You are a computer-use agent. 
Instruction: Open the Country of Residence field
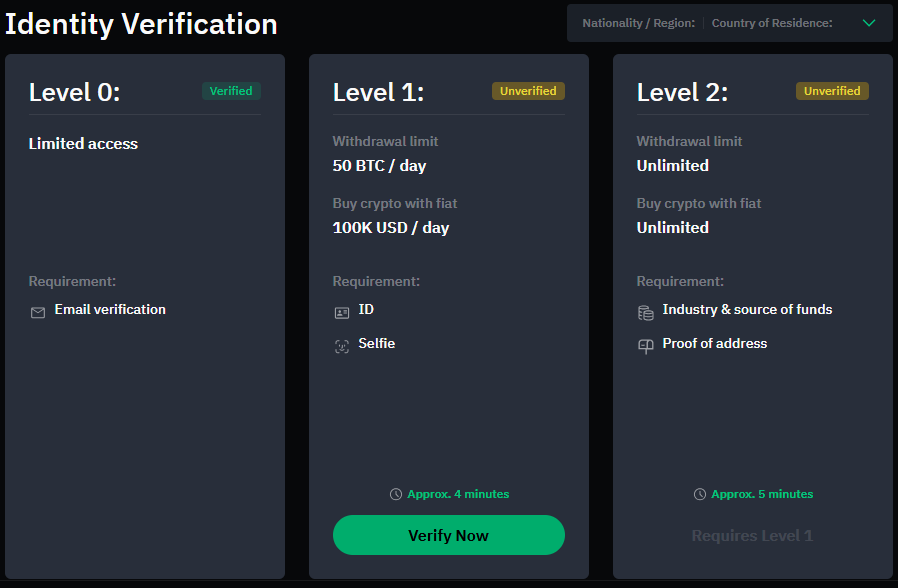coord(771,23)
